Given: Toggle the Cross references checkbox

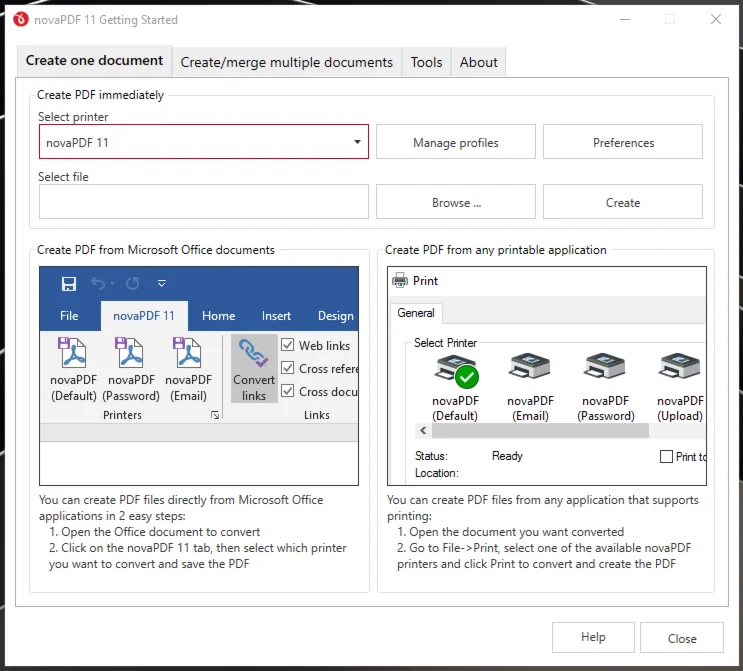Looking at the screenshot, I should tap(288, 368).
